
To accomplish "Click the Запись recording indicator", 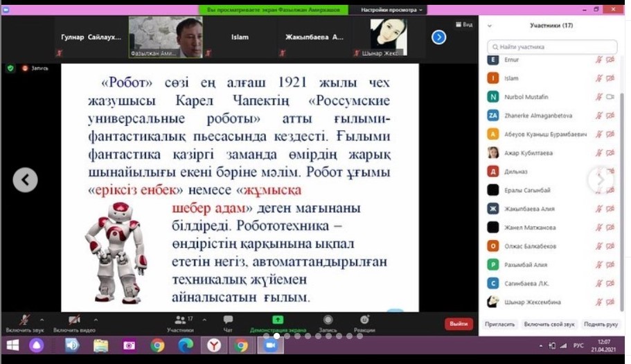I will coord(35,69).
